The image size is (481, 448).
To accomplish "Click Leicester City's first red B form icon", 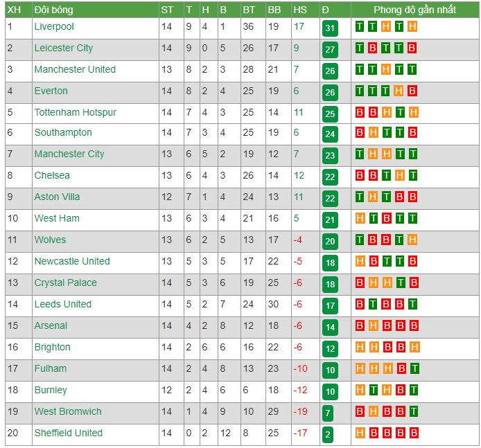I will pos(372,48).
